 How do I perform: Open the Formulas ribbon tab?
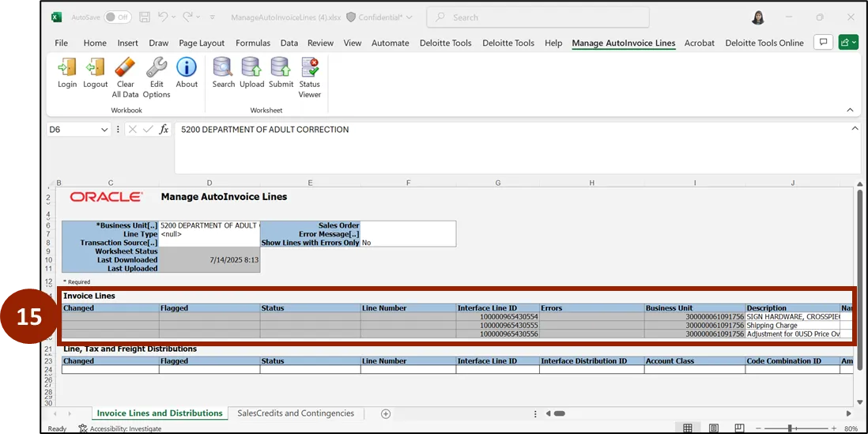pyautogui.click(x=253, y=43)
